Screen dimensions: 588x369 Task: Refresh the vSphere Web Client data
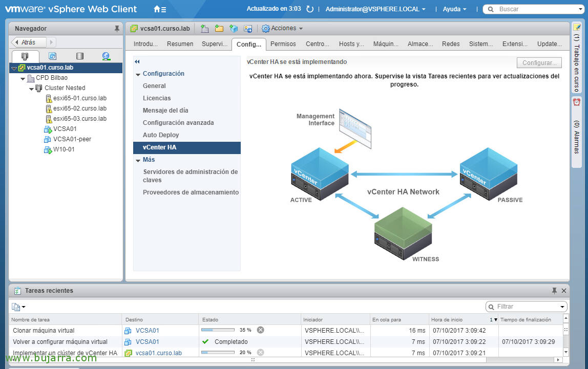(x=310, y=9)
